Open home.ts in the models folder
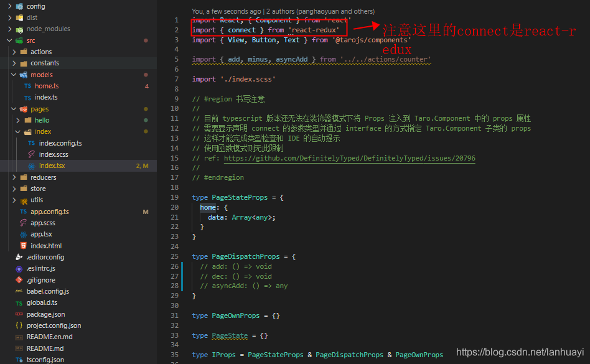Image resolution: width=590 pixels, height=364 pixels. point(47,86)
